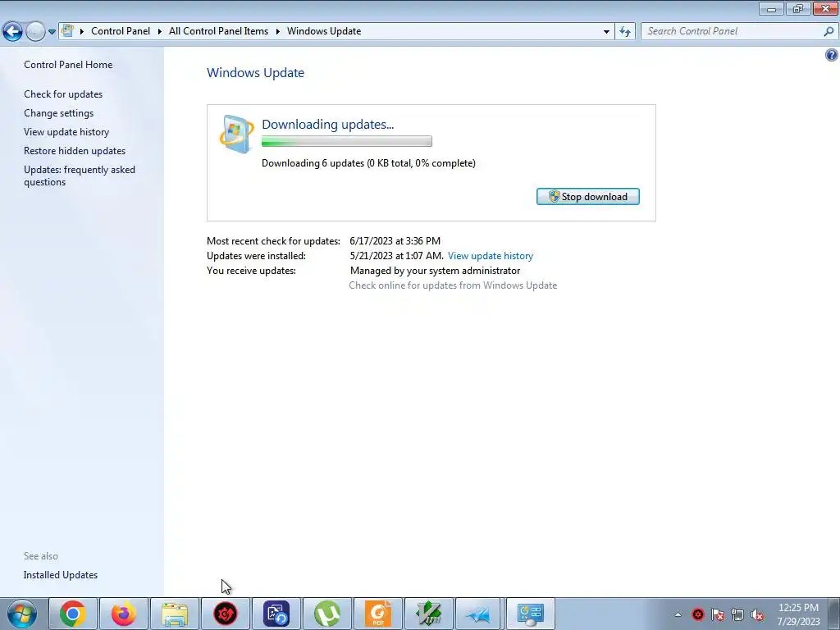
Task: Click Check online for updates from Windows Update
Action: 453,285
